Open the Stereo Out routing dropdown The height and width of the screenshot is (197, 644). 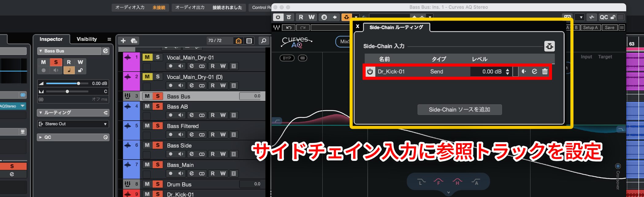coord(73,124)
